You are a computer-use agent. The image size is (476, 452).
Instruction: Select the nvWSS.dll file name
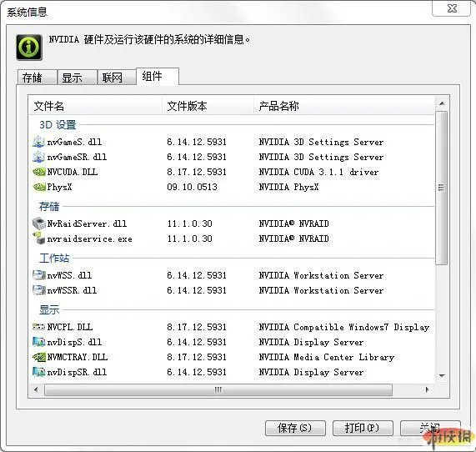point(69,275)
